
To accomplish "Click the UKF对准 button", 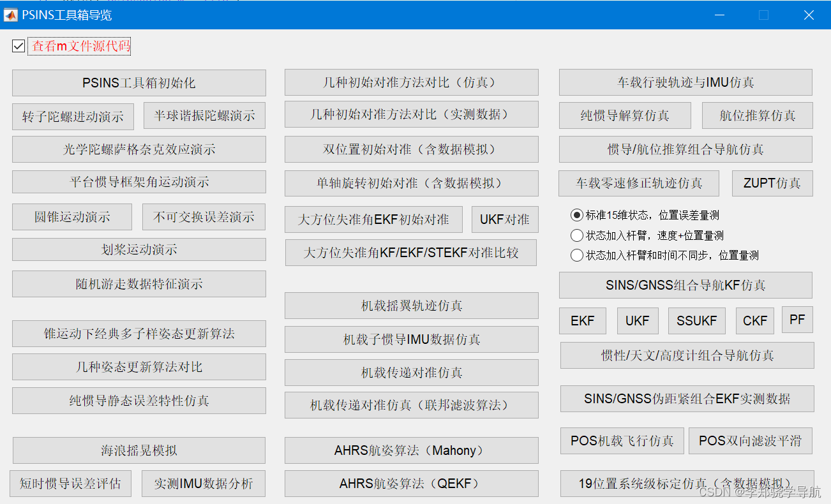I will tap(505, 219).
